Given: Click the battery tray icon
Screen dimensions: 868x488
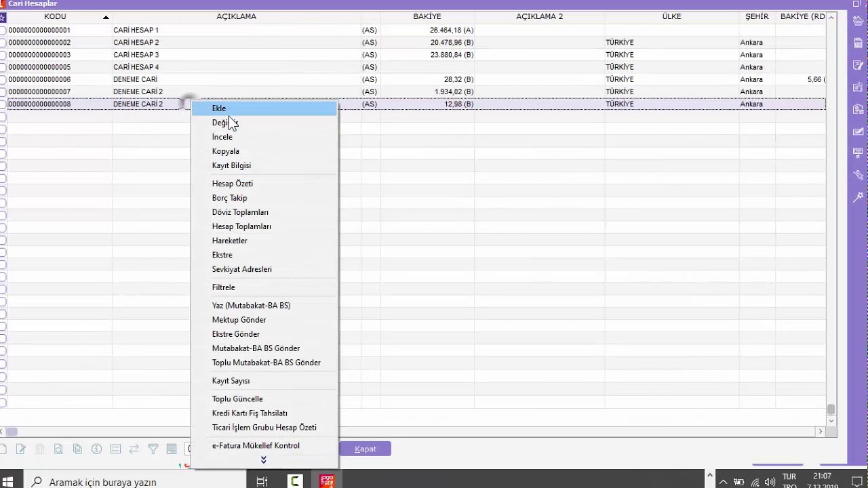Looking at the screenshot, I should (739, 483).
